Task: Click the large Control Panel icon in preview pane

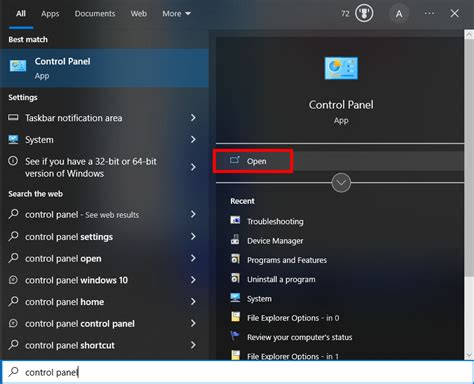Action: (341, 68)
